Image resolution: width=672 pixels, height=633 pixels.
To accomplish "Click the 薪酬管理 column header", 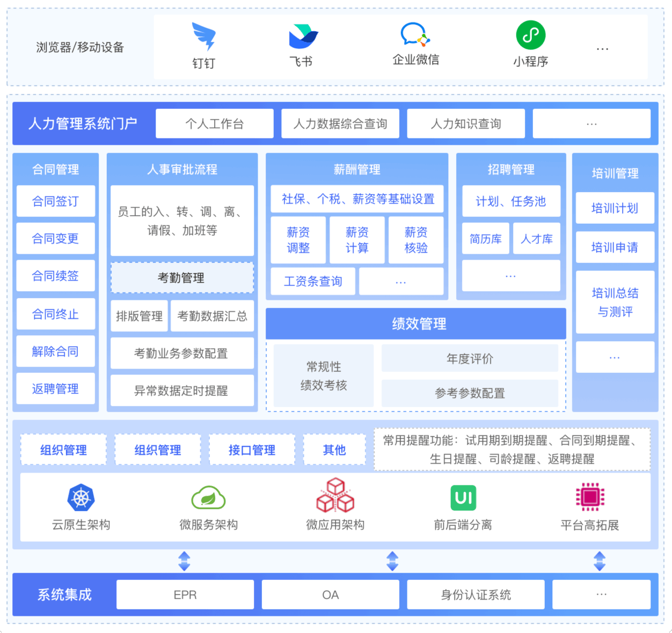I will click(x=357, y=170).
